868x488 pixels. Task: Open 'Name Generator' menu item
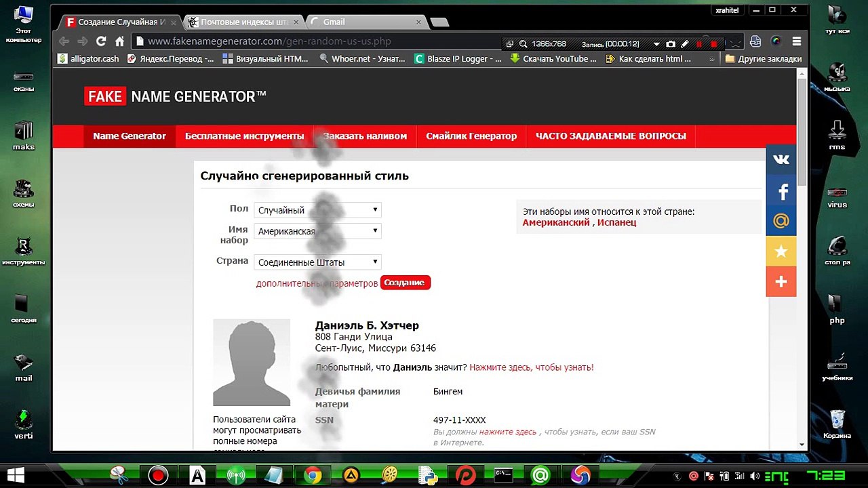[130, 136]
